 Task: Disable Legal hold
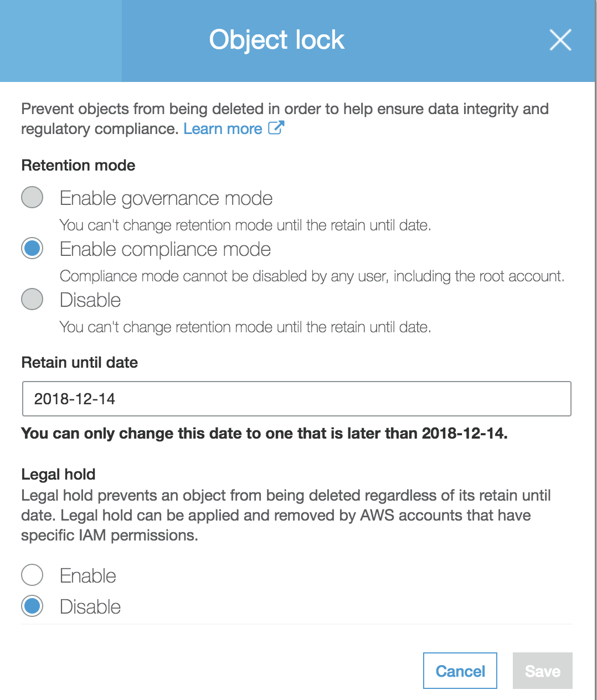pos(32,606)
